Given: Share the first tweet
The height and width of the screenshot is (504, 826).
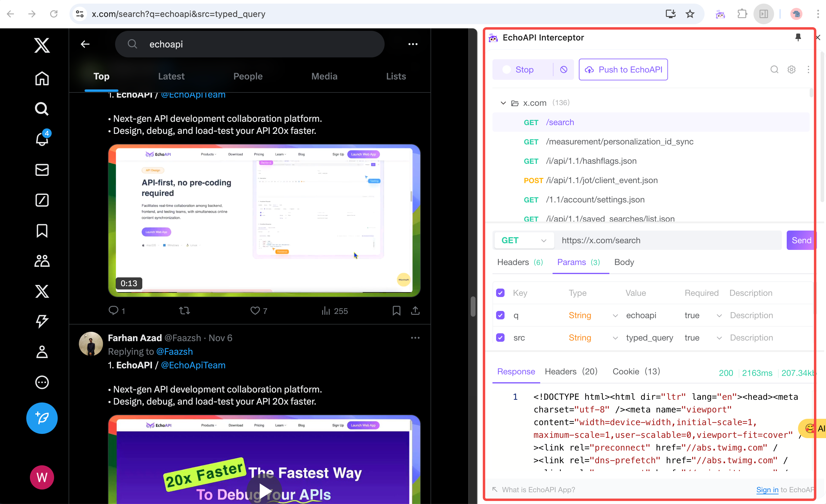Looking at the screenshot, I should pyautogui.click(x=415, y=311).
